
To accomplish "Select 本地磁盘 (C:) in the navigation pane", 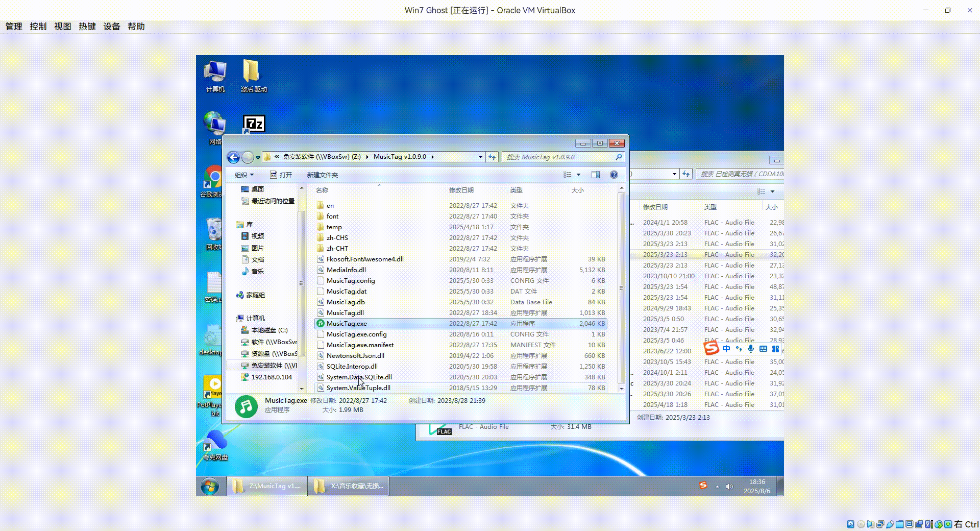I will pos(264,330).
